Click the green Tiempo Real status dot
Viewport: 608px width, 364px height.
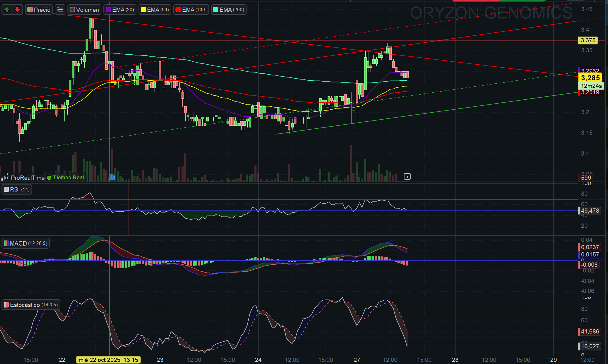point(49,178)
